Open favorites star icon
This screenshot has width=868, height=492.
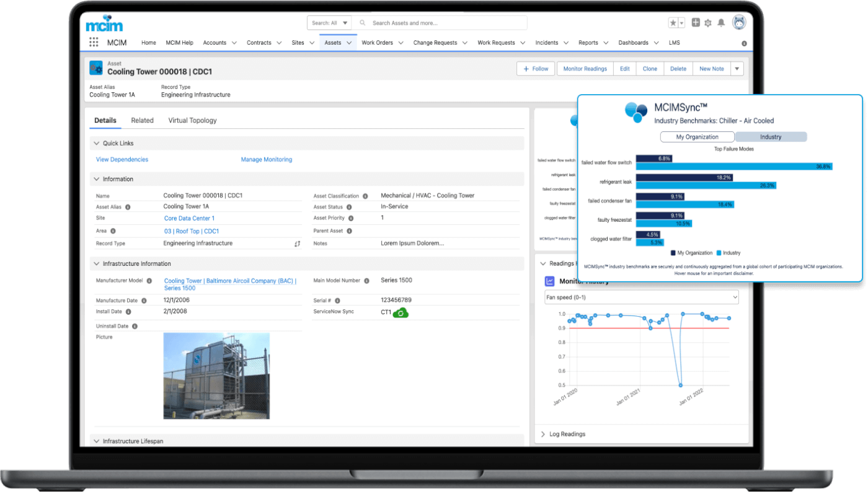tap(673, 23)
